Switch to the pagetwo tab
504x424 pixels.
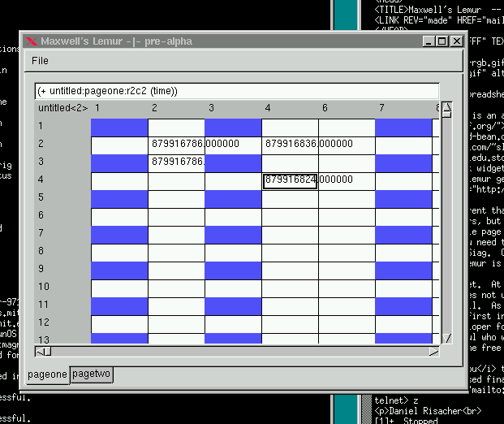[91, 374]
